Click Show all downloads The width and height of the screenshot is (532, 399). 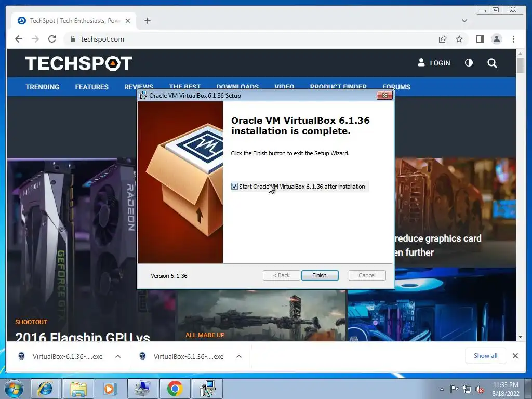(x=486, y=356)
